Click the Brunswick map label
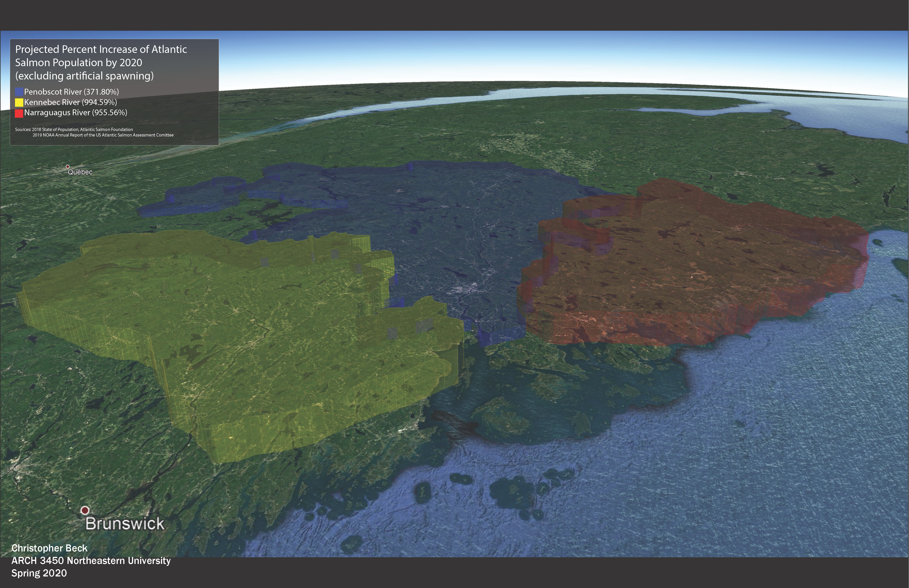The height and width of the screenshot is (588, 909). pos(125,524)
